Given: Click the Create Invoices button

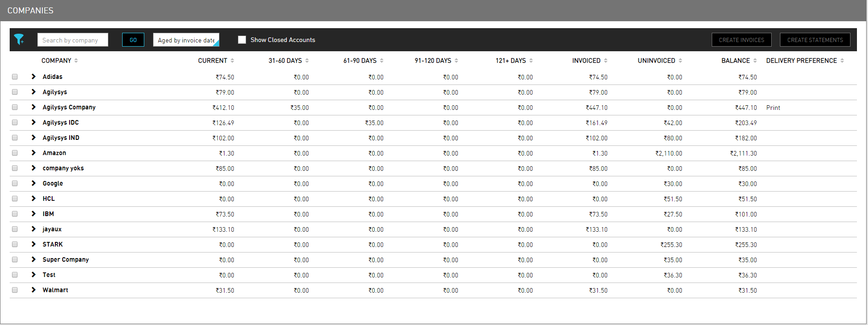Looking at the screenshot, I should tap(741, 40).
